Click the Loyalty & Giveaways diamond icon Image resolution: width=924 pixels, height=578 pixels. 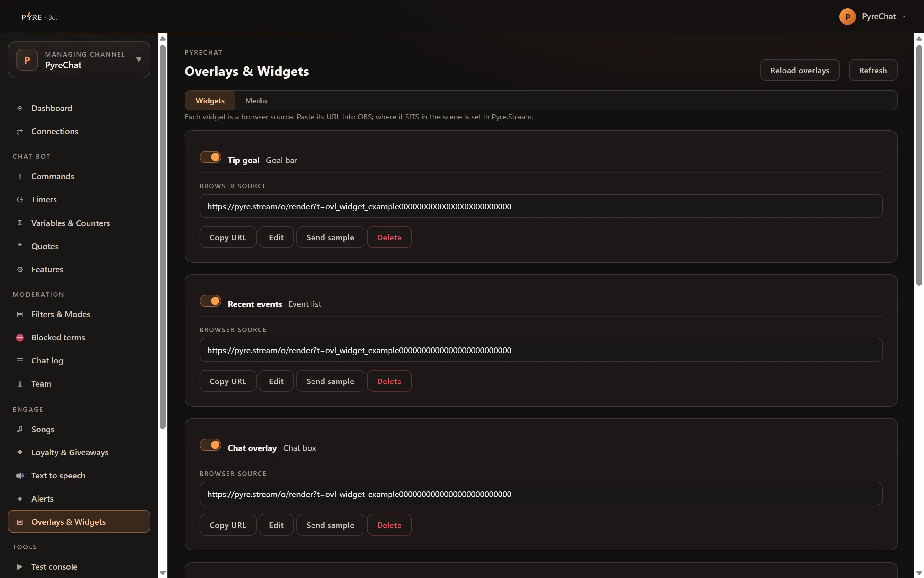[20, 452]
